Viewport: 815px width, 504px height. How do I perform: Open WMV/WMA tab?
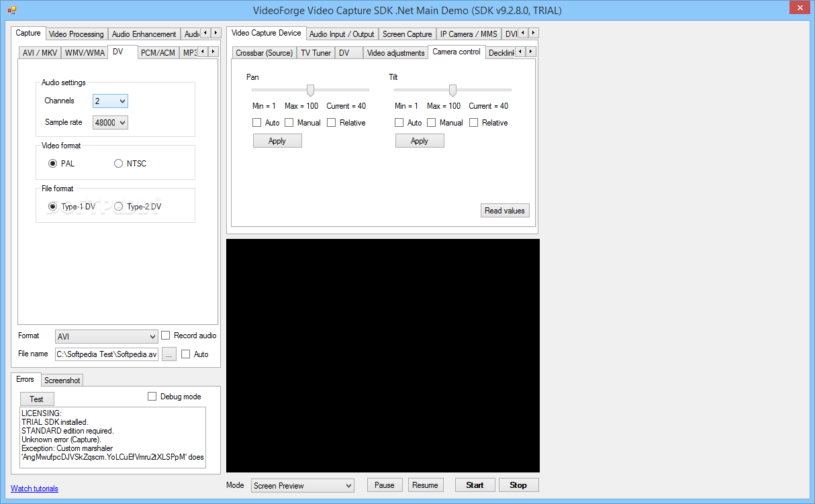click(x=85, y=53)
